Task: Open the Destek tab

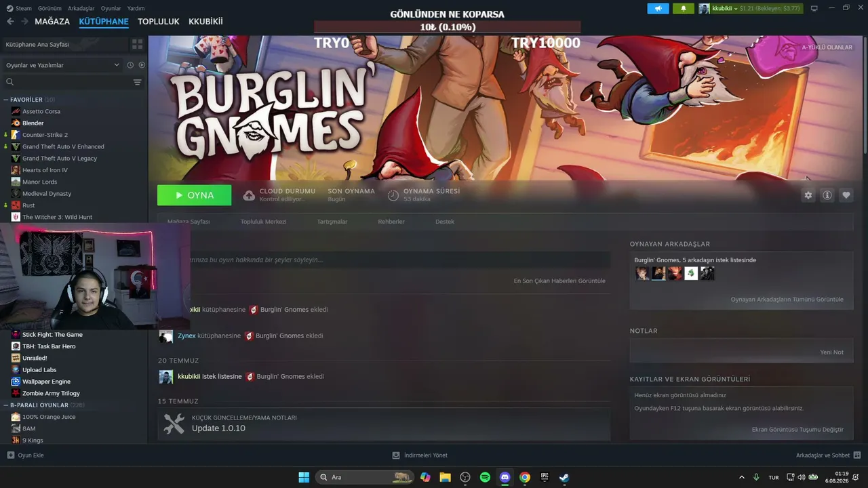Action: (445, 222)
